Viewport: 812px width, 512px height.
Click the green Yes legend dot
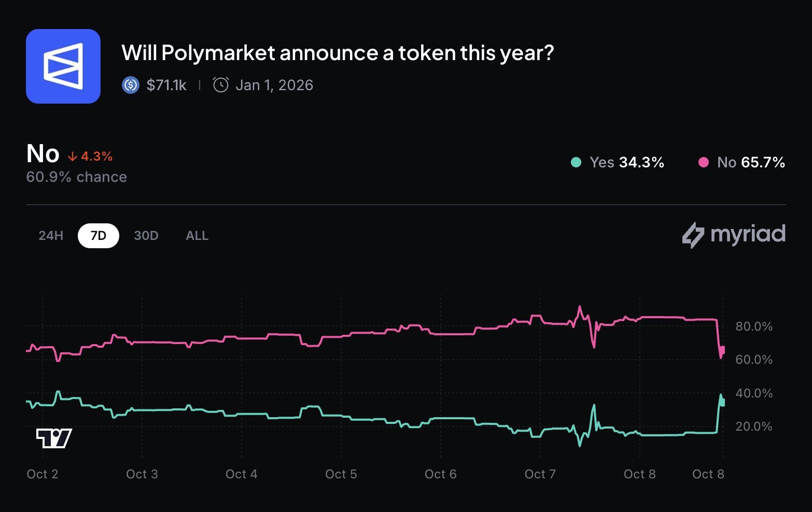point(576,162)
